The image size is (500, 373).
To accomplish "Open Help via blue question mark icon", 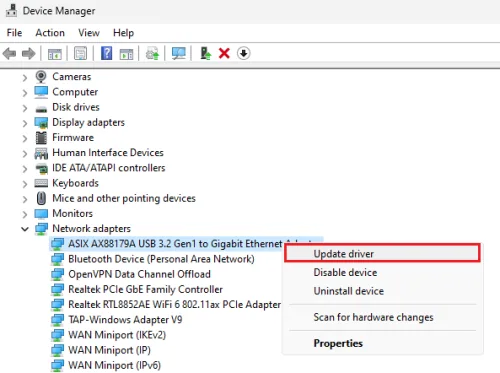I will [x=106, y=53].
